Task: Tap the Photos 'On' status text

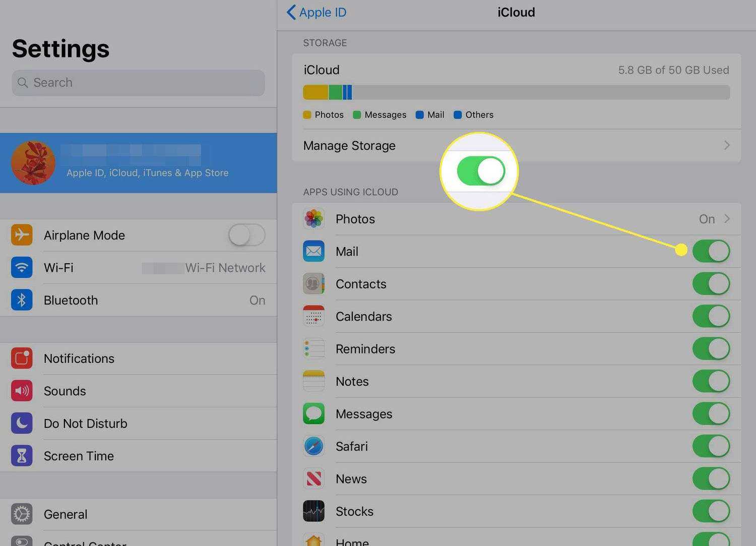Action: click(707, 219)
